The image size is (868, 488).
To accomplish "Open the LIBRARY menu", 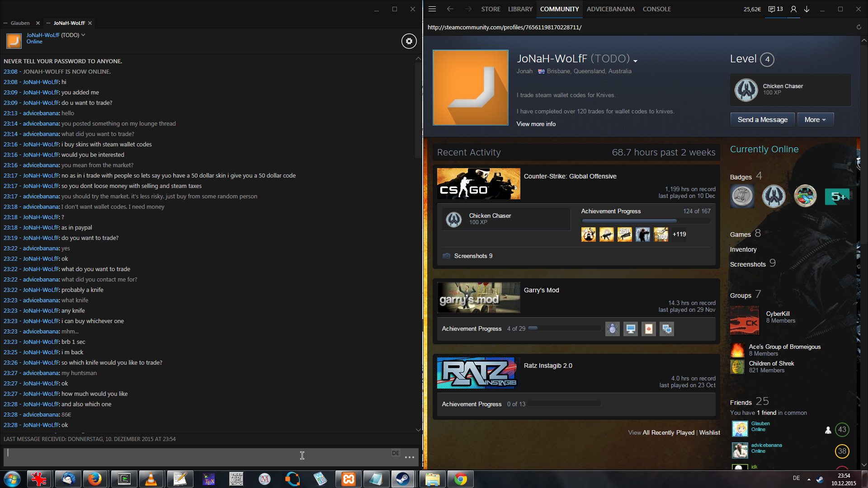I will (520, 9).
